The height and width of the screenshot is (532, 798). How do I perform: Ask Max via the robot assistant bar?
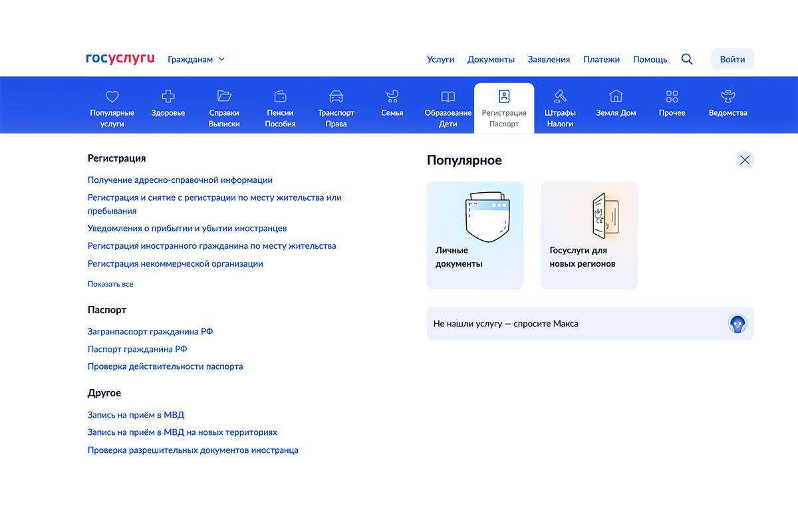[x=590, y=324]
